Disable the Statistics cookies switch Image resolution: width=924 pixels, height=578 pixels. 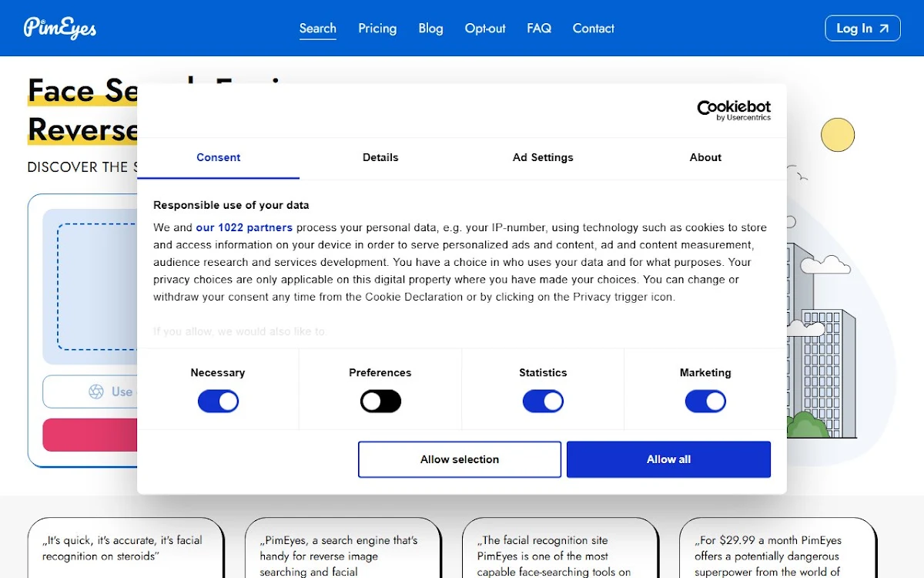[x=543, y=402]
